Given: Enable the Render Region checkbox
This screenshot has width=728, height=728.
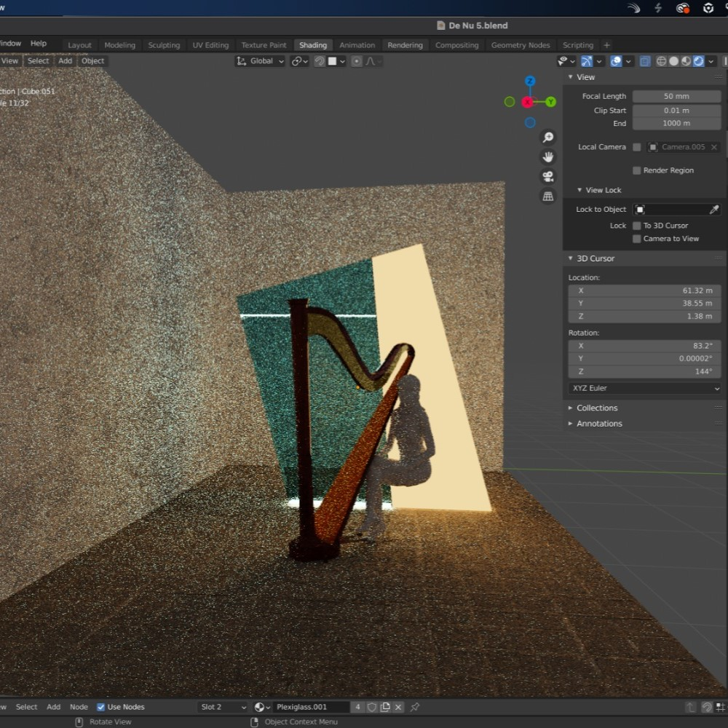Looking at the screenshot, I should (x=637, y=170).
